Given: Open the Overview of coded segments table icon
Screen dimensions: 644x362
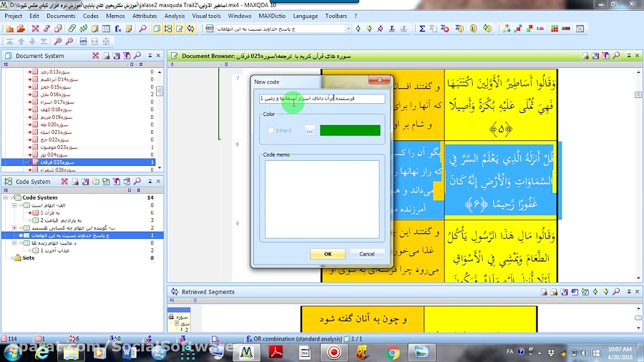Looking at the screenshot, I should pos(106,29).
